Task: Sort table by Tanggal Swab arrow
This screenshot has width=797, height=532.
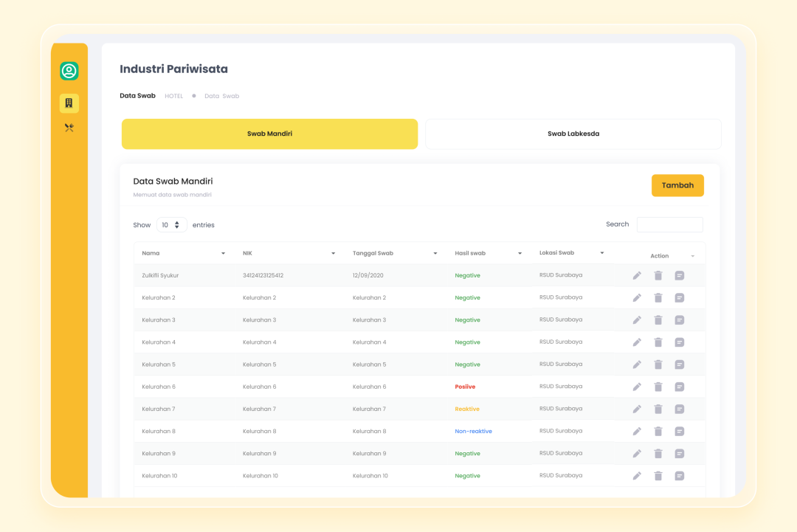Action: [x=436, y=254]
